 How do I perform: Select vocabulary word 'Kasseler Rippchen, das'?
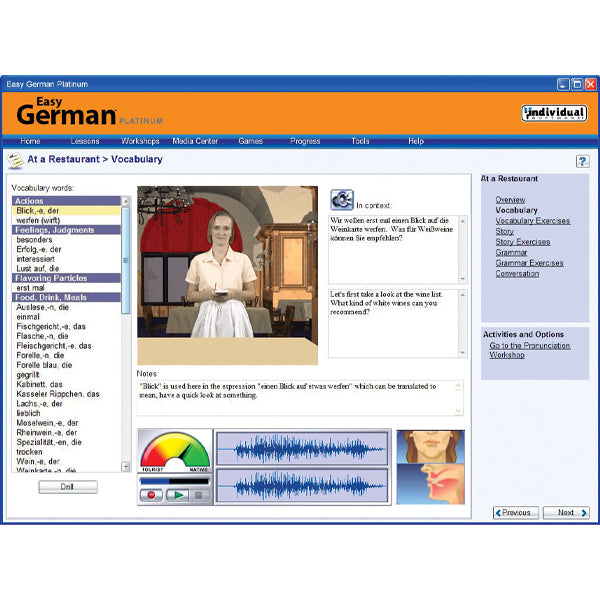(66, 394)
